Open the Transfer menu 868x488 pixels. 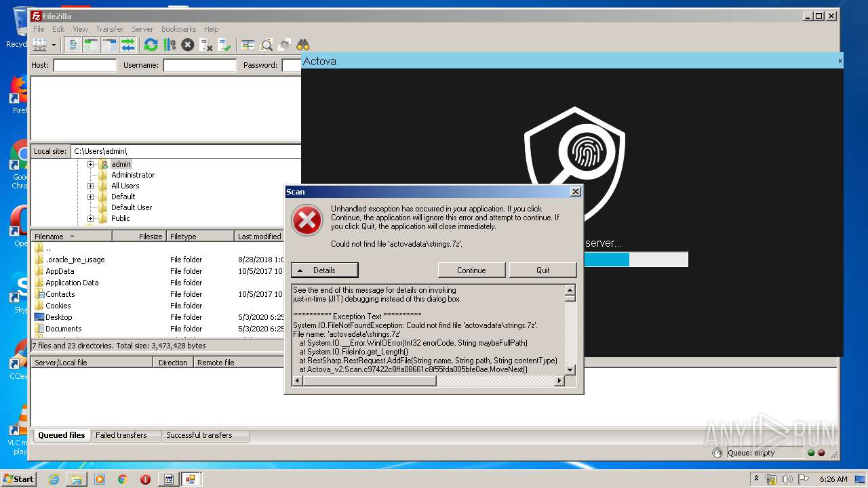tap(109, 29)
